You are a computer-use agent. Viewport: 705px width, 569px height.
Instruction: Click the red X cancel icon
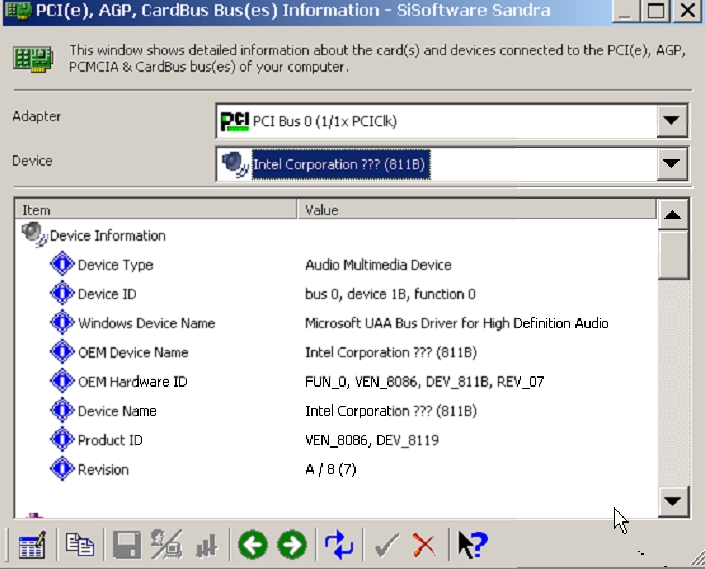click(424, 545)
